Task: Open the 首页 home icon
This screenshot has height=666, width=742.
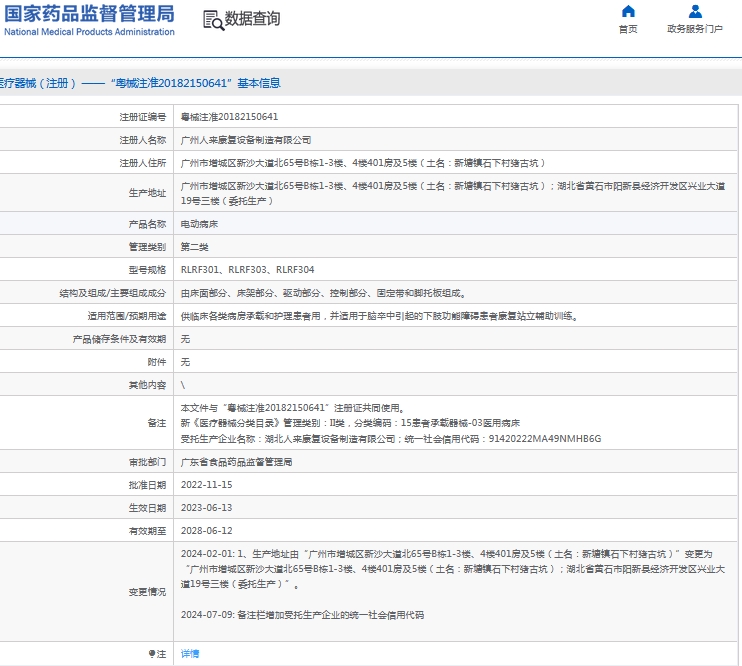Action: pos(628,11)
